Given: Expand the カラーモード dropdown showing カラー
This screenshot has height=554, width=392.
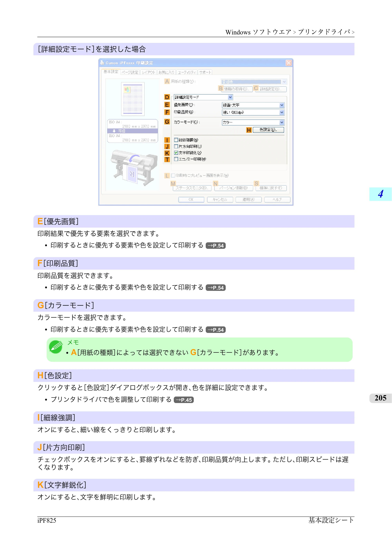Looking at the screenshot, I should point(253,123).
